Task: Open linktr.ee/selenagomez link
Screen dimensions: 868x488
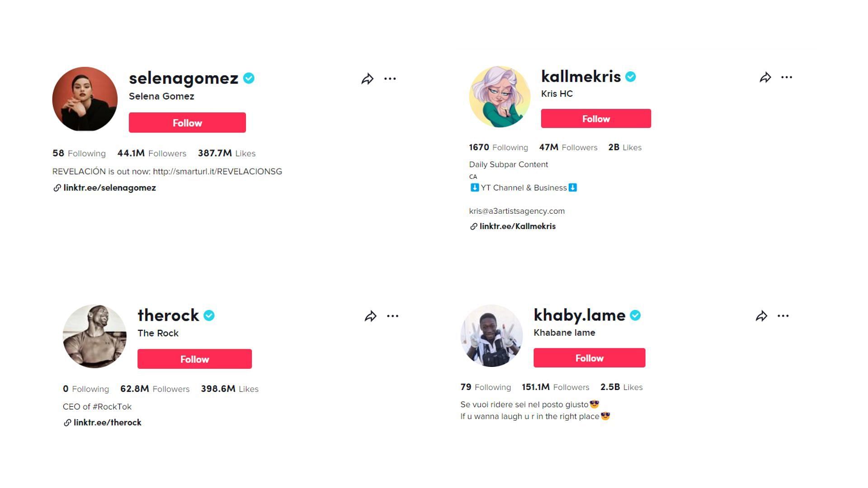Action: click(109, 188)
